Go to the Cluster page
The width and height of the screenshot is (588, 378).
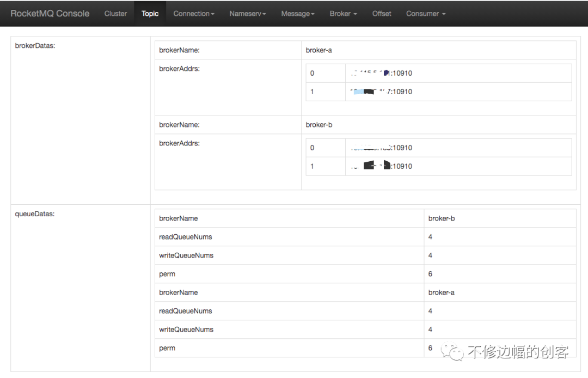click(x=115, y=14)
